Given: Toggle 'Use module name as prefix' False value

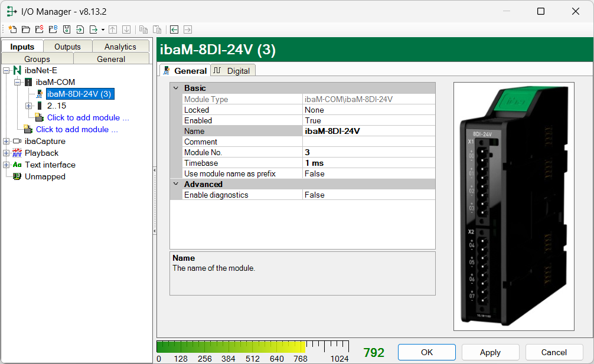Looking at the screenshot, I should click(x=368, y=173).
